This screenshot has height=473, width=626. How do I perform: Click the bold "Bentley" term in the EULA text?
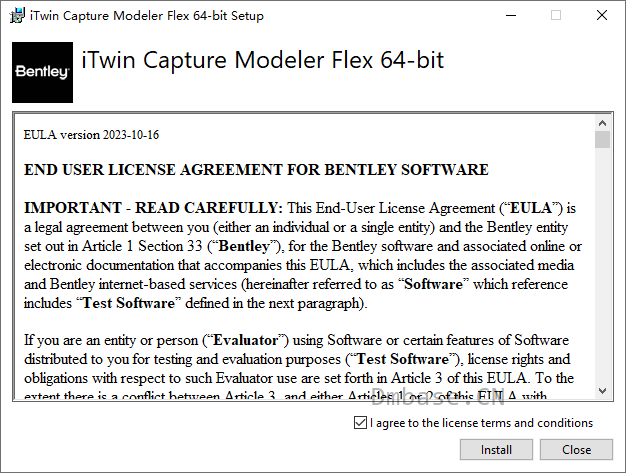tap(244, 246)
